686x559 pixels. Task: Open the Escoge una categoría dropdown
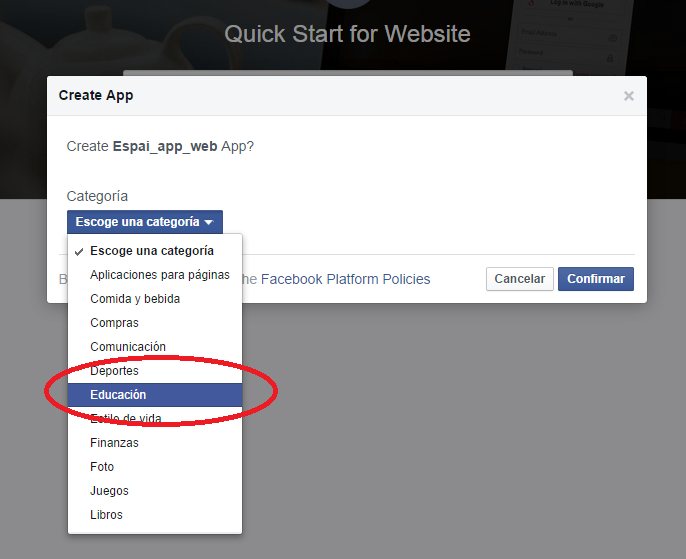pos(145,222)
